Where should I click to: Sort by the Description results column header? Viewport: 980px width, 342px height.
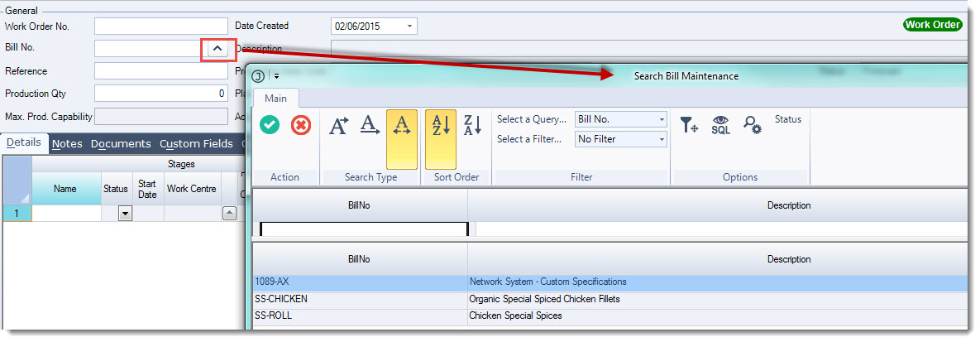[x=718, y=259]
